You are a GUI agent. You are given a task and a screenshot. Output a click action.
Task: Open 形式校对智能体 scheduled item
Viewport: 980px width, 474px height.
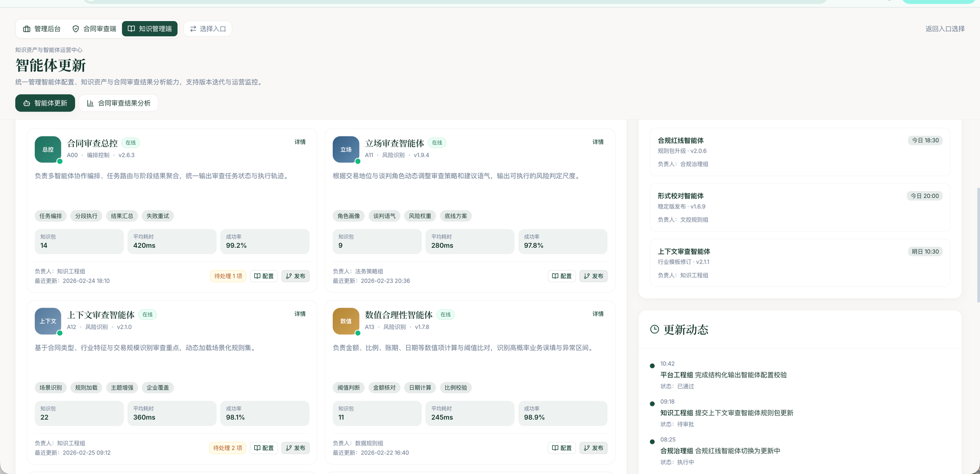click(800, 207)
